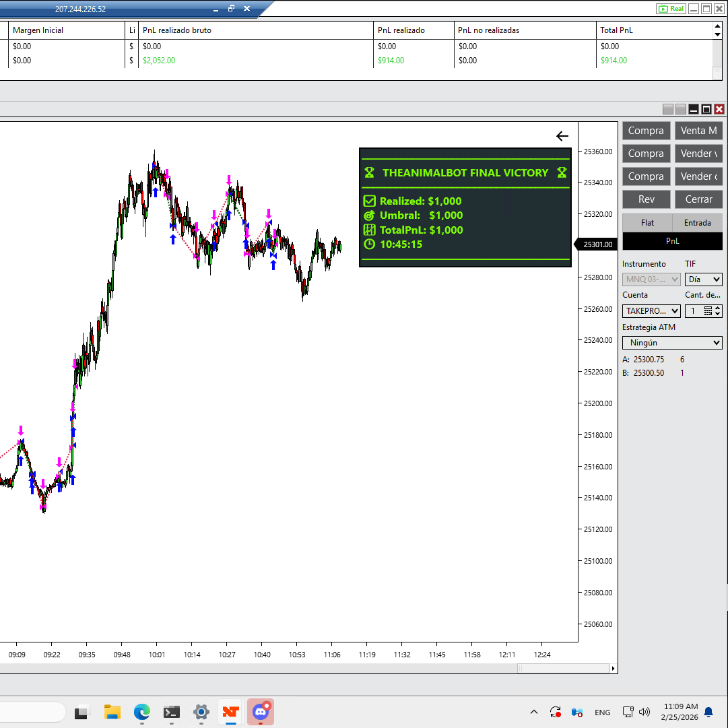The width and height of the screenshot is (728, 728).
Task: Click the Rev button
Action: (646, 199)
